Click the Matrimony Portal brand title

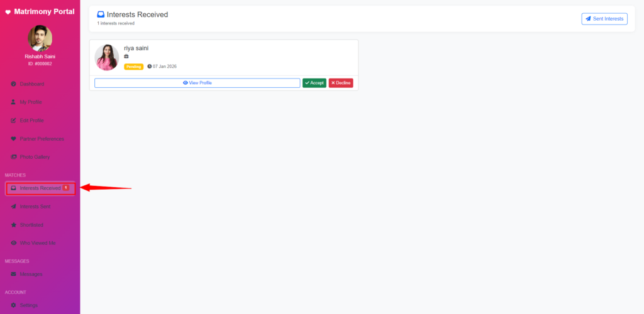point(45,12)
